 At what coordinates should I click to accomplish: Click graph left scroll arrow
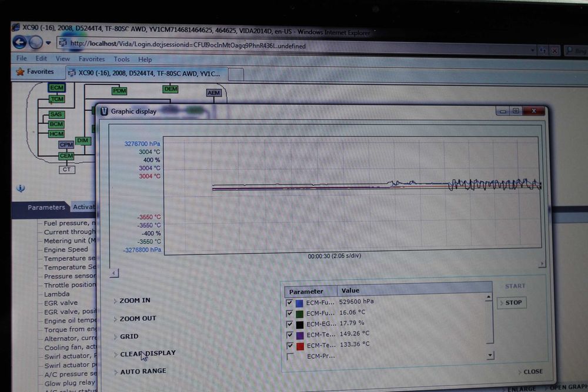[115, 273]
